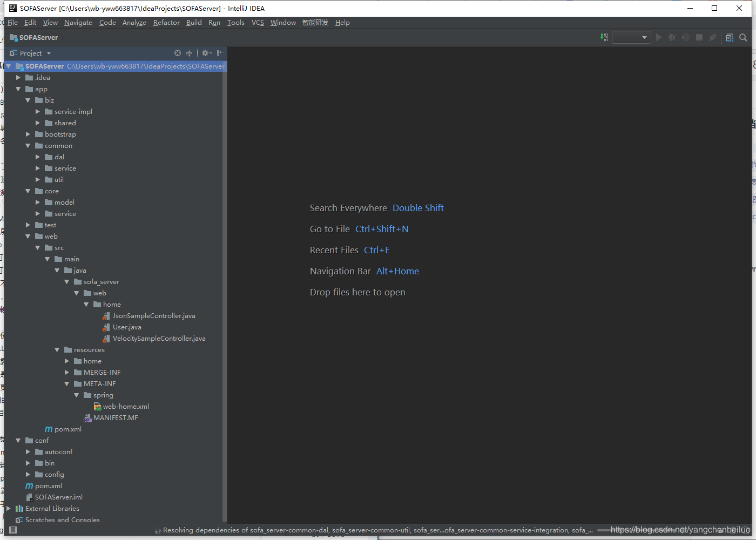Click the Run (play) icon
The image size is (756, 540).
(659, 37)
